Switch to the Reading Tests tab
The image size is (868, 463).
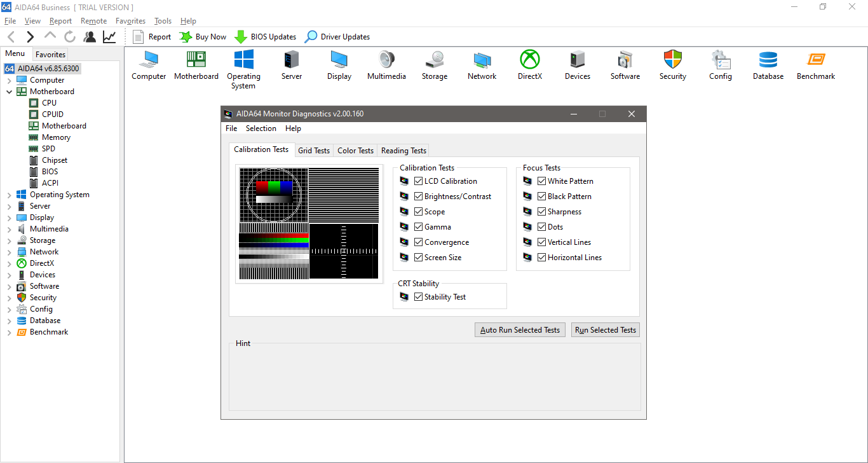[x=403, y=151]
